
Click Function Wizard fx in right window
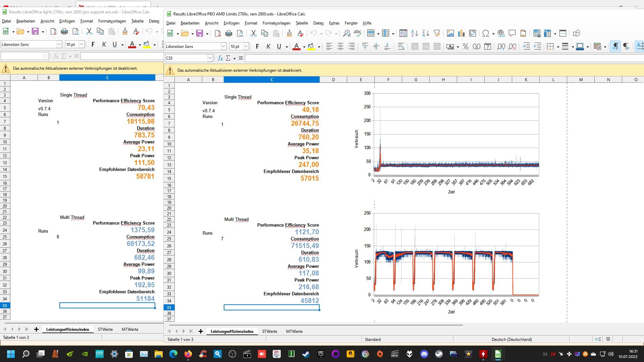tap(220, 58)
